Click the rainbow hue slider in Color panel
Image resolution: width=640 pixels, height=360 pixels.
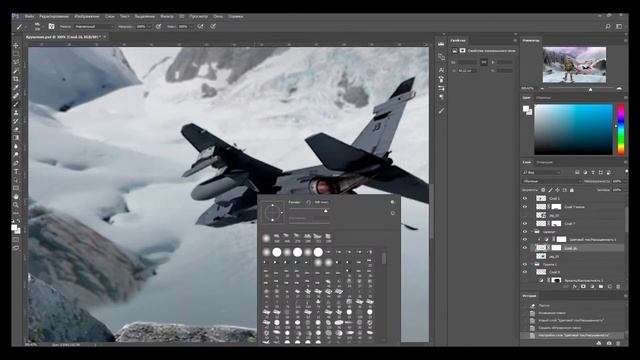(x=620, y=129)
